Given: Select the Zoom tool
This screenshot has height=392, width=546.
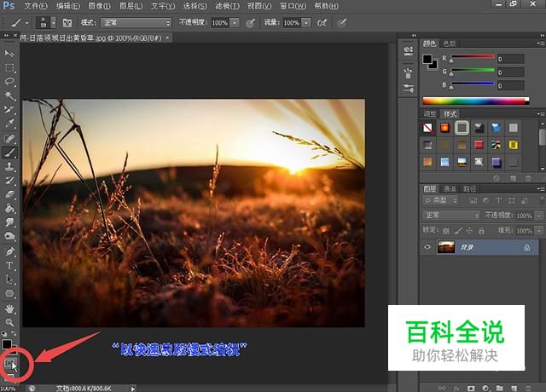Looking at the screenshot, I should click(9, 322).
